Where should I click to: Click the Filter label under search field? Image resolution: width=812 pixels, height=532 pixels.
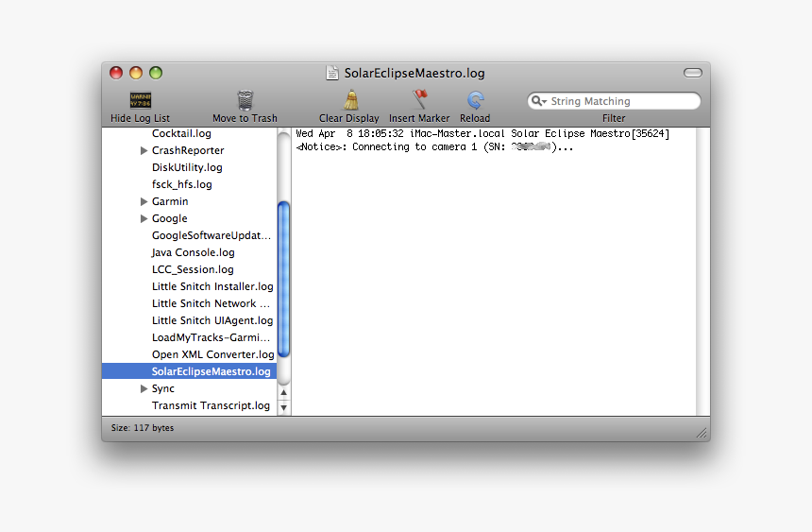pos(614,118)
